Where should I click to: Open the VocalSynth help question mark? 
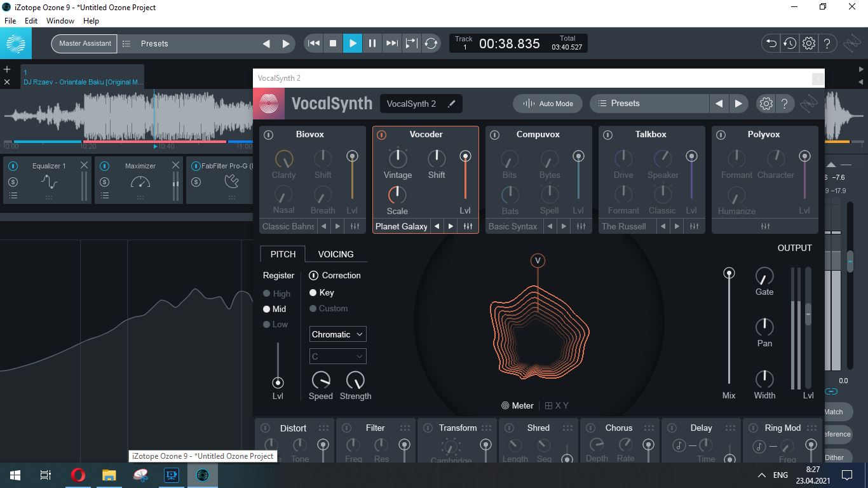(785, 104)
